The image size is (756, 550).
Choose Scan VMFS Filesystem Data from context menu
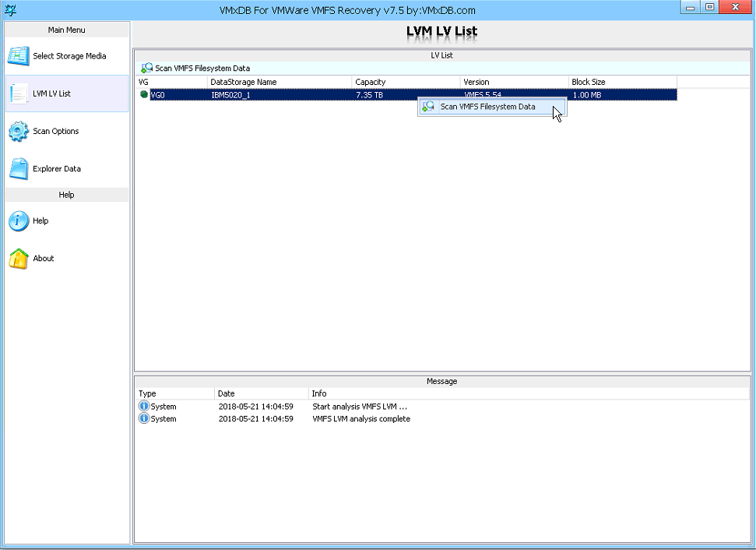(492, 107)
